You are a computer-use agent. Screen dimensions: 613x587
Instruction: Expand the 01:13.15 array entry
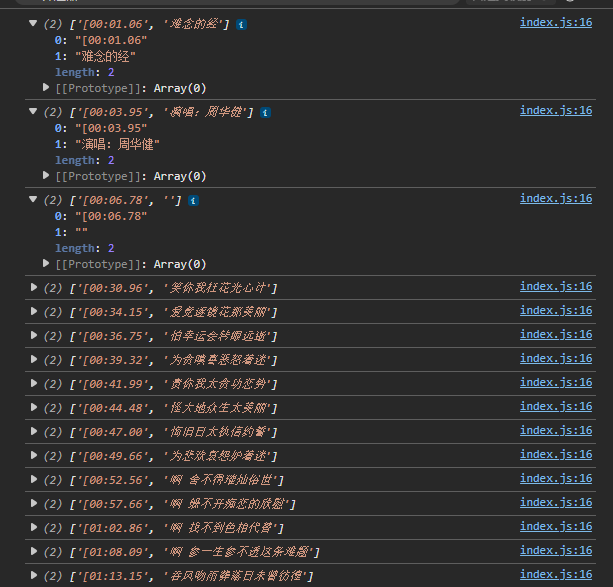tap(34, 575)
